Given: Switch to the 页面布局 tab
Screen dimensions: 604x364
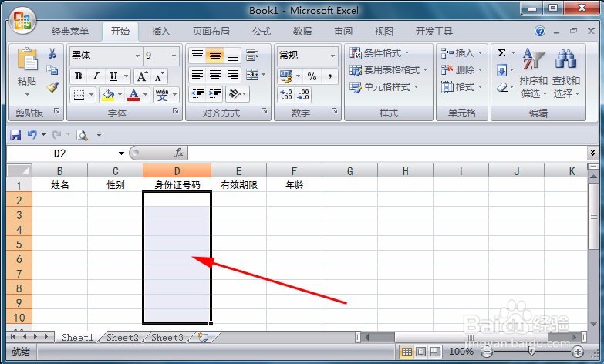Looking at the screenshot, I should pos(211,31).
